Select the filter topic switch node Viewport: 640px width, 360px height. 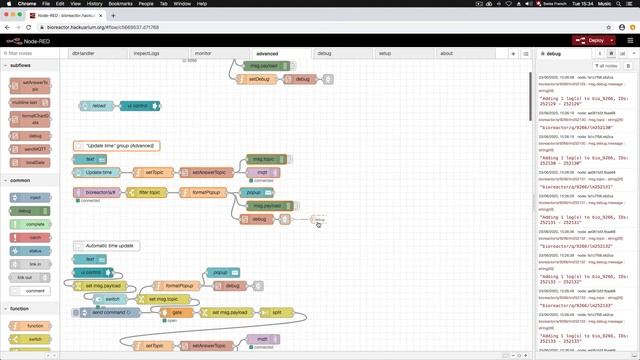coord(147,192)
